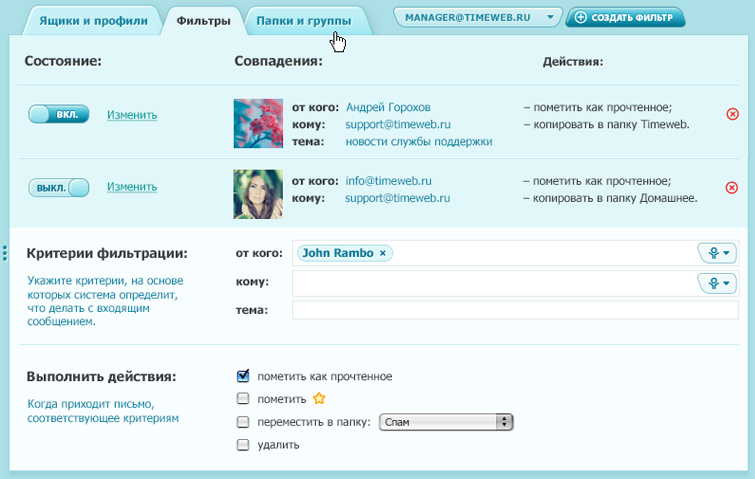This screenshot has height=479, width=755.
Task: Open the Папки и группы tab
Action: point(304,21)
